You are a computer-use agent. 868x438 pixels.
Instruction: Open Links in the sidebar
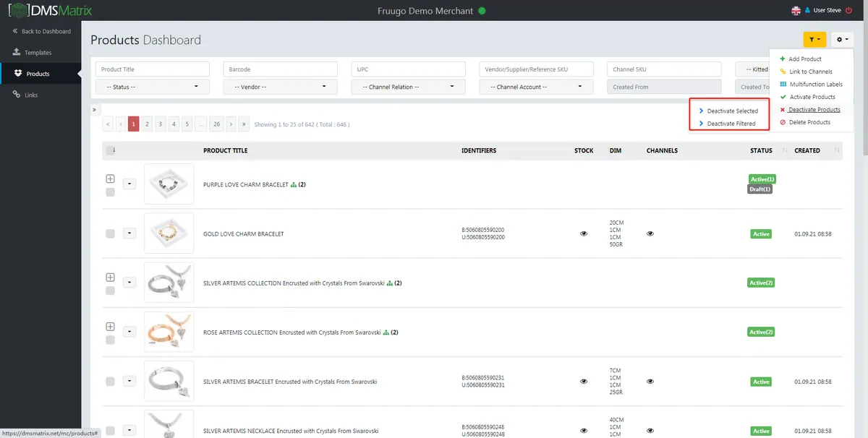tap(30, 95)
